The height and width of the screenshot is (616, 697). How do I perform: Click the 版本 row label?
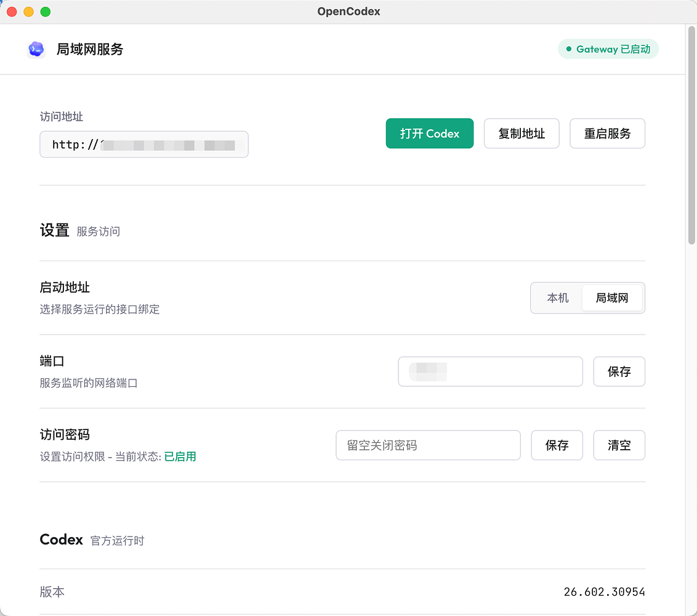pyautogui.click(x=52, y=592)
